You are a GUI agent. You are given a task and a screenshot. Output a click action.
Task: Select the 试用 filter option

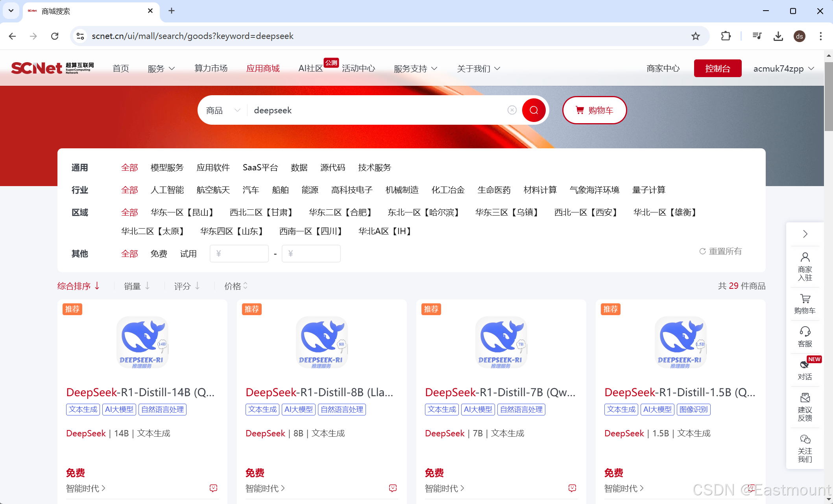[x=188, y=254]
